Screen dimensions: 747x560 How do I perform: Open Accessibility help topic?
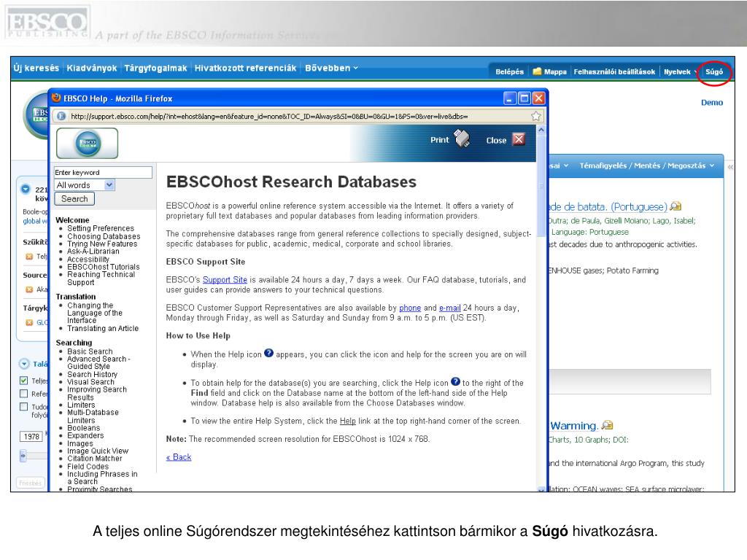click(x=88, y=259)
